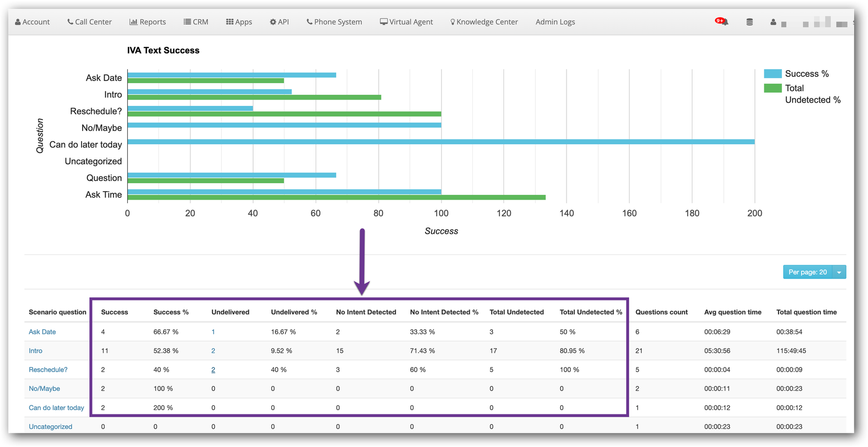Viewport: 868px width, 447px height.
Task: Open the Account menu
Action: click(x=32, y=22)
